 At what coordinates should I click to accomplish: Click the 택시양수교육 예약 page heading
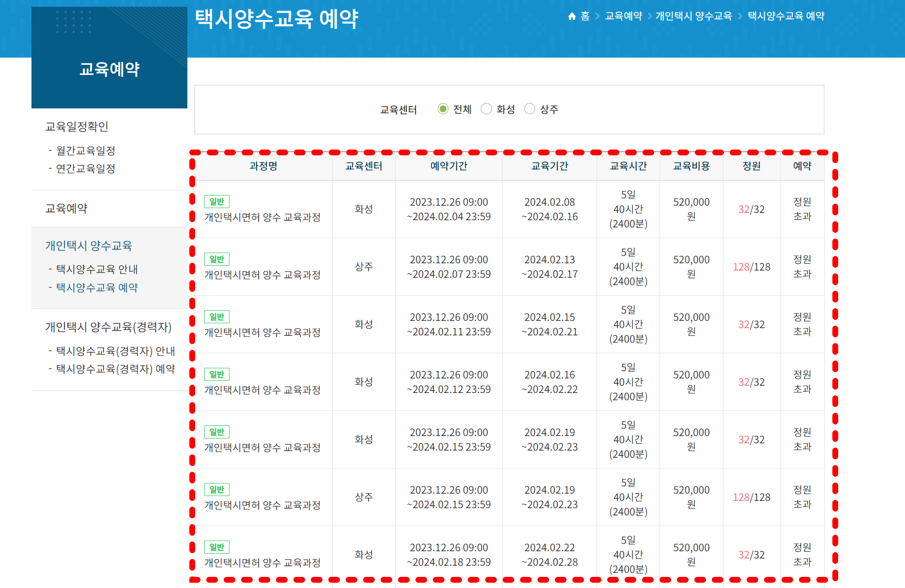pyautogui.click(x=276, y=19)
